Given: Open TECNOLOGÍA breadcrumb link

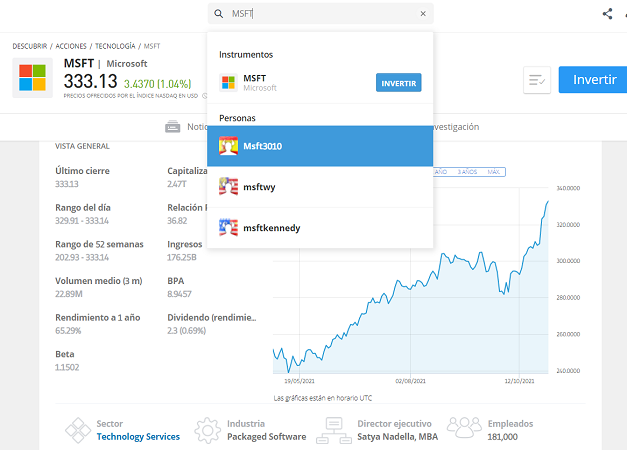Looking at the screenshot, I should 115,46.
